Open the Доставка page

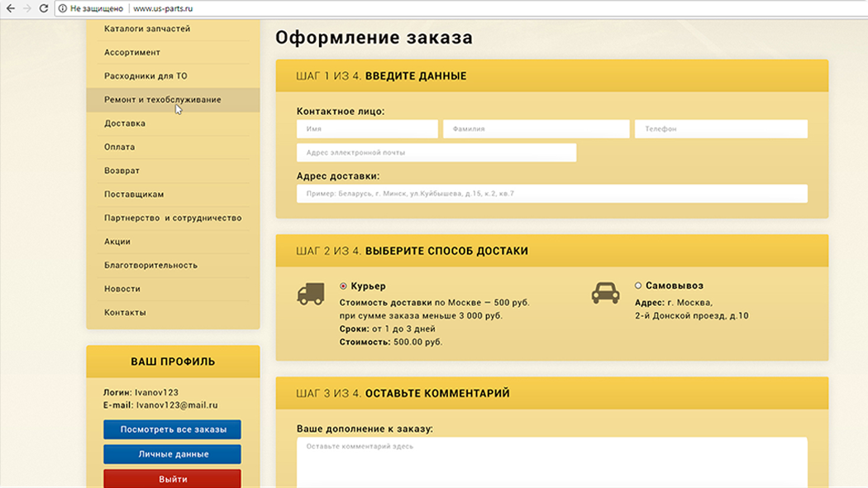(125, 123)
